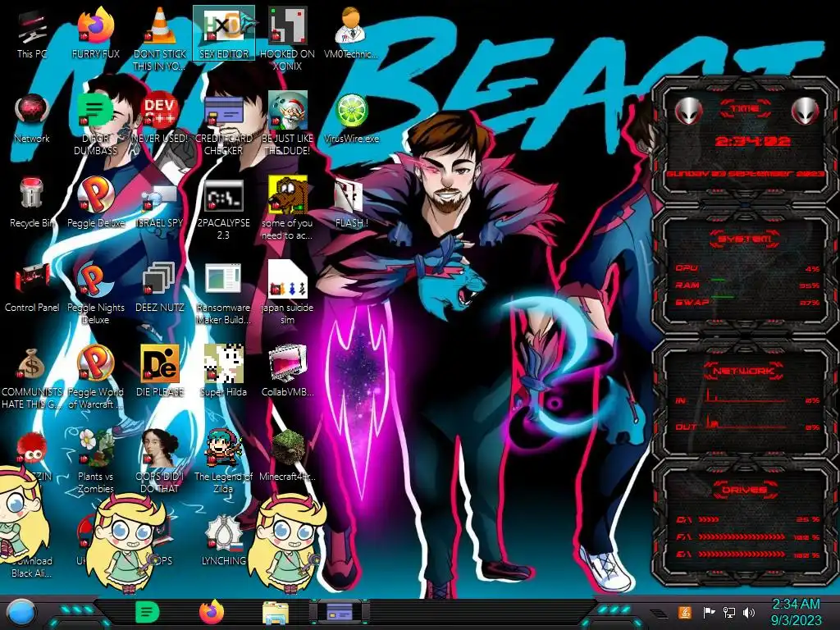Image resolution: width=840 pixels, height=630 pixels.
Task: Click the red digital clock readout 2:34
Action: pos(752,141)
